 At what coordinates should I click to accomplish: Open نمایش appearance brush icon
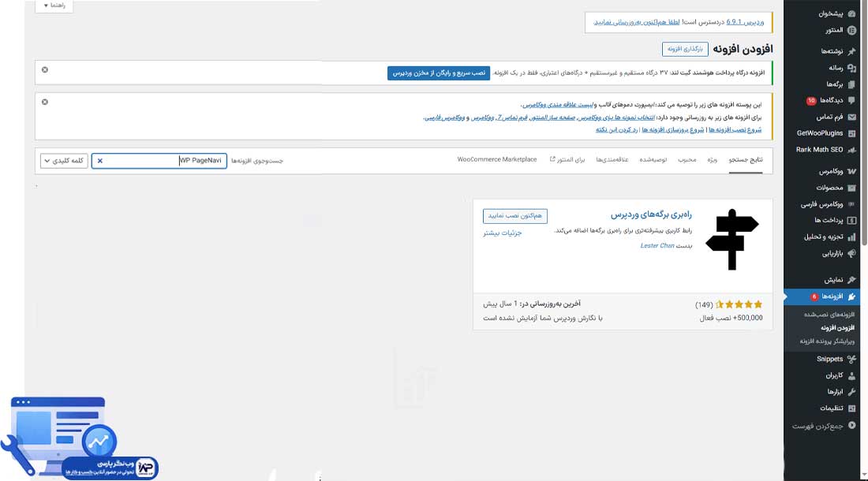tap(851, 280)
